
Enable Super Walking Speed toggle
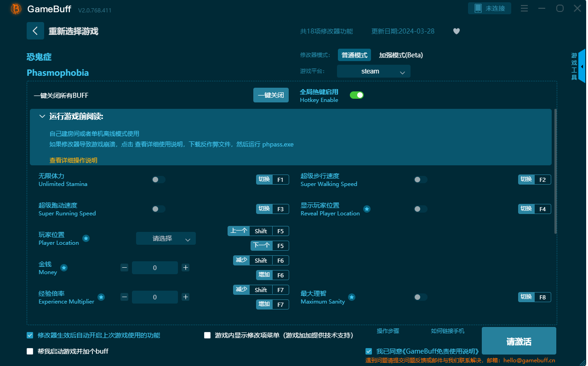(x=420, y=180)
